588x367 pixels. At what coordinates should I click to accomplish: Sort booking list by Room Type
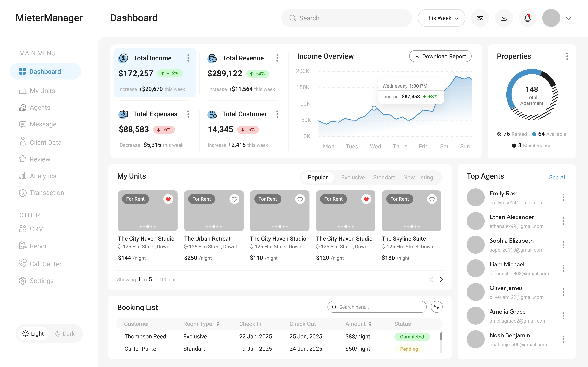coord(218,324)
